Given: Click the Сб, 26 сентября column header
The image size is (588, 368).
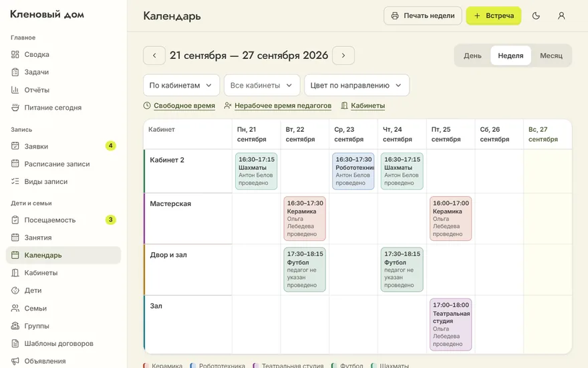Looking at the screenshot, I should [499, 134].
